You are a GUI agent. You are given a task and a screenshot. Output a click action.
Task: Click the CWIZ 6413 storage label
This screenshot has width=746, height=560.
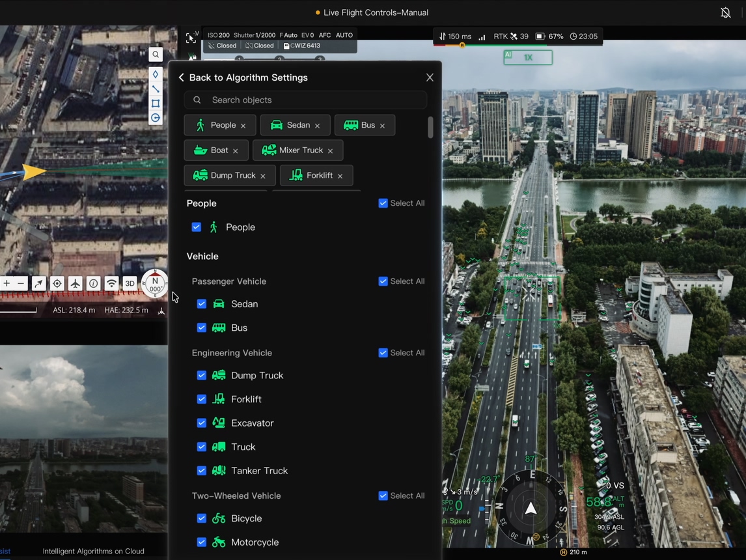pyautogui.click(x=302, y=46)
